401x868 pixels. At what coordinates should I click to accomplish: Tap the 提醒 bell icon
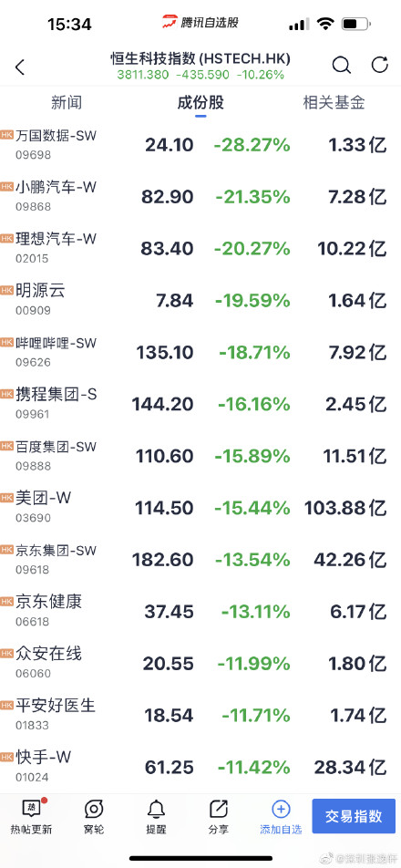pyautogui.click(x=156, y=810)
